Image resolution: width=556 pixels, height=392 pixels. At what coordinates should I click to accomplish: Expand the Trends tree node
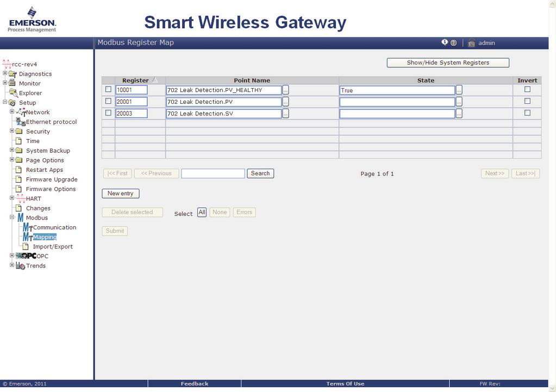[x=12, y=265]
